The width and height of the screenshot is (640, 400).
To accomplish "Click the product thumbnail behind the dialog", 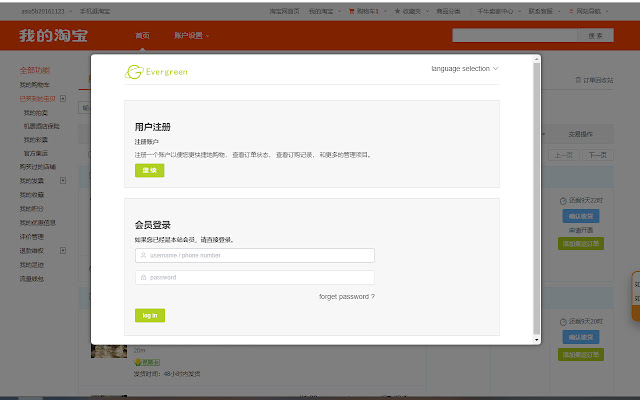I will pos(109,351).
